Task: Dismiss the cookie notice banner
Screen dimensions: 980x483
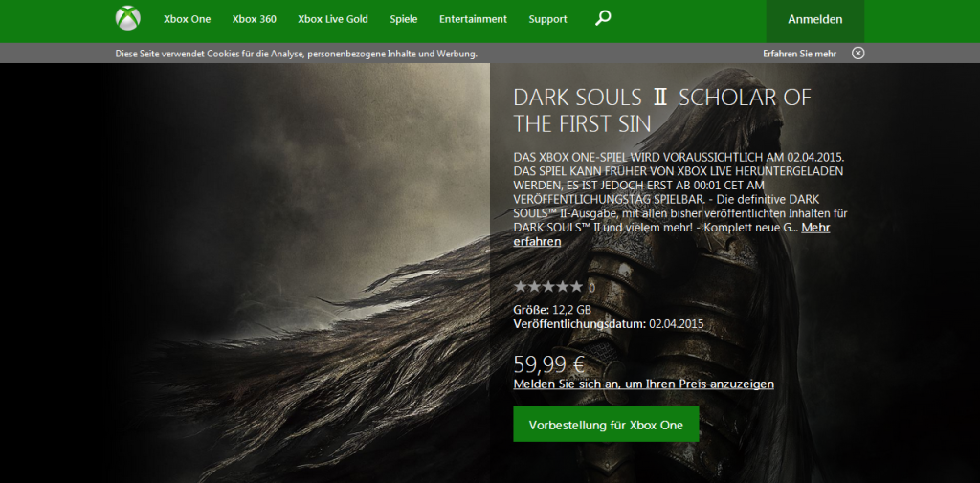Action: [857, 54]
